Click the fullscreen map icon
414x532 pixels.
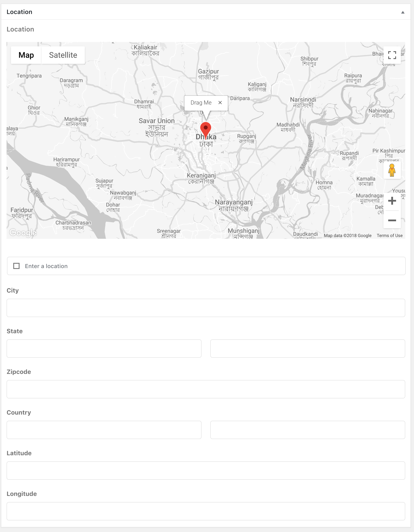tap(392, 55)
